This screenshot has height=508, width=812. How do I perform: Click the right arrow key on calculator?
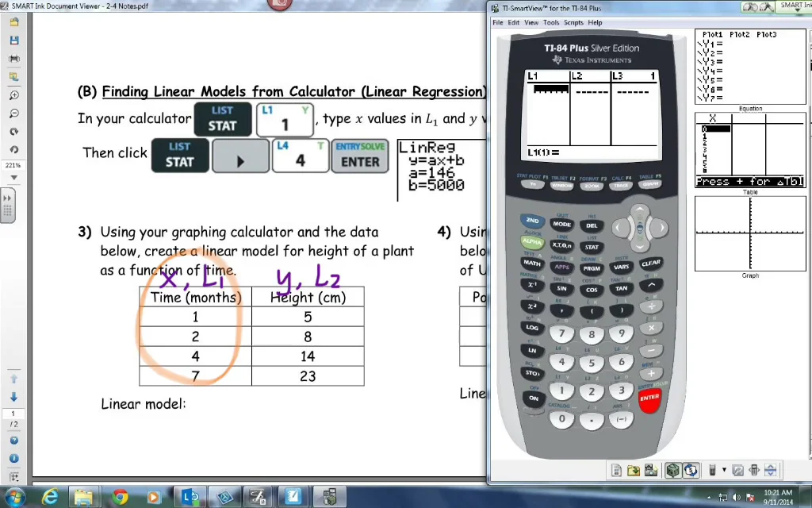(659, 228)
